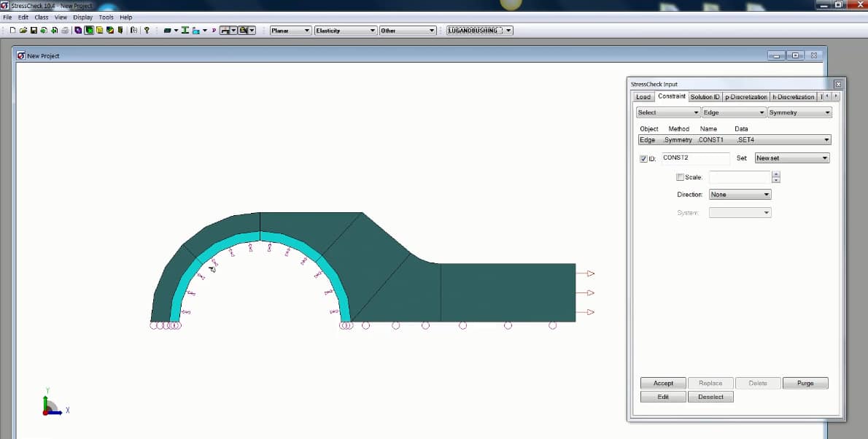Image resolution: width=868 pixels, height=439 pixels.
Task: Print the current model view
Action: (x=63, y=30)
